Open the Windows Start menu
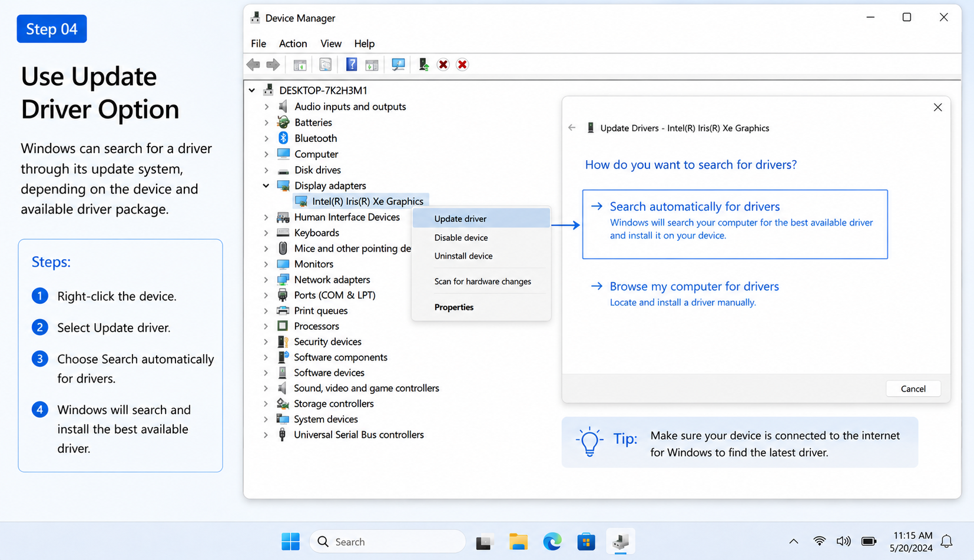The width and height of the screenshot is (974, 560). click(290, 541)
